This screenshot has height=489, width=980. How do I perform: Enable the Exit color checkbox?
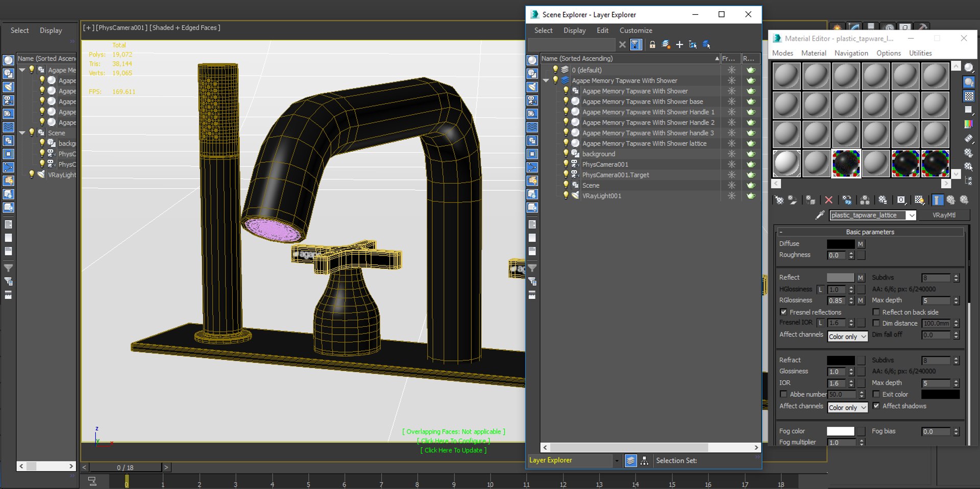click(x=876, y=394)
